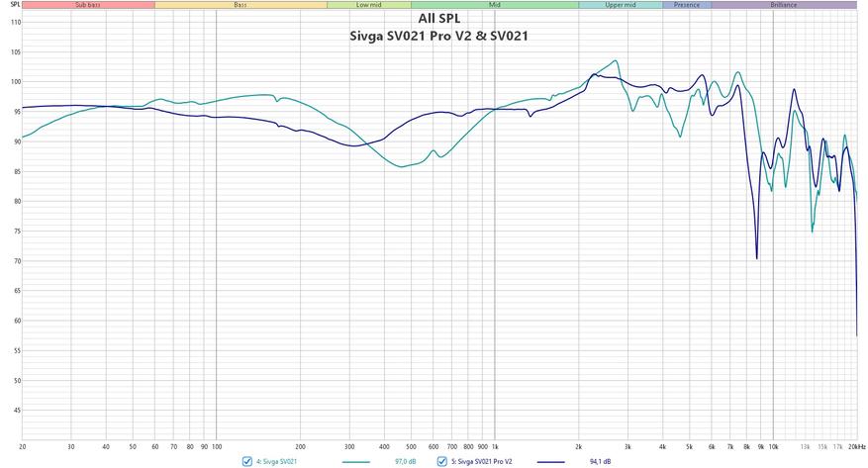
Task: Click the 94,1 dB legend value
Action: click(x=601, y=461)
